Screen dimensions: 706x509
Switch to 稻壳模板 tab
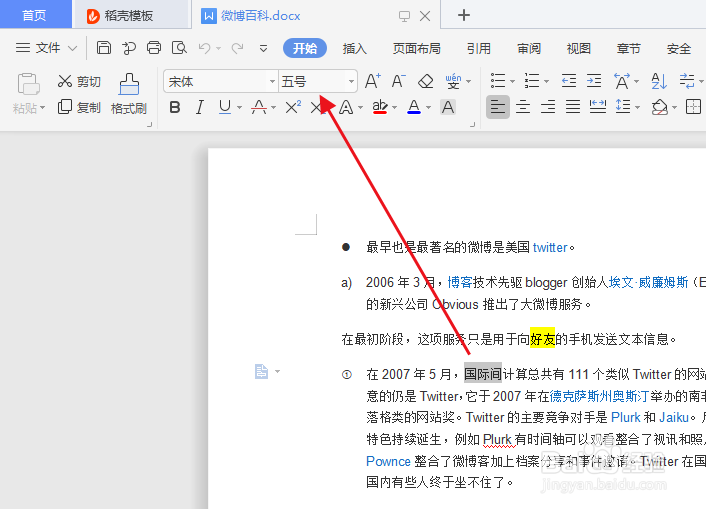[x=129, y=16]
